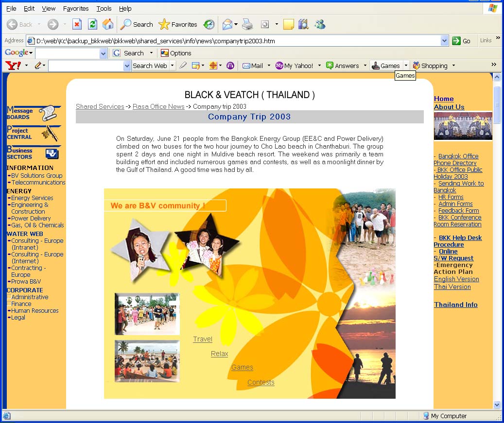Expand the Search Web dropdown arrow
Viewport: 504px width, 423px height.
(172, 66)
